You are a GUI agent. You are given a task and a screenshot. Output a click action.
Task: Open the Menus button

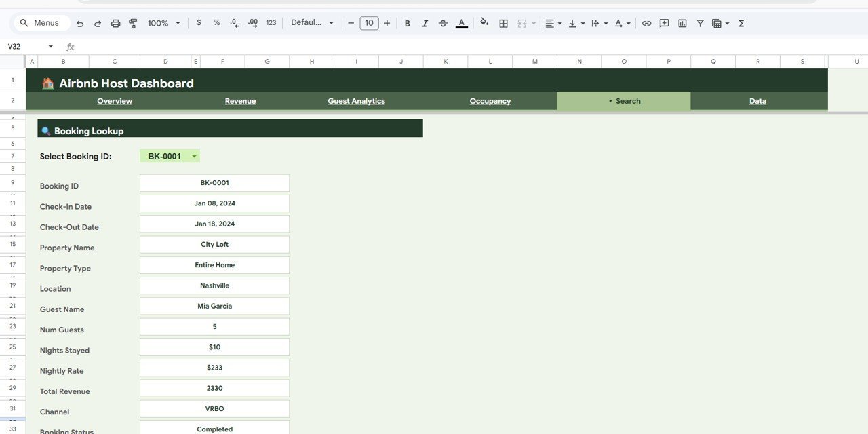click(x=40, y=22)
